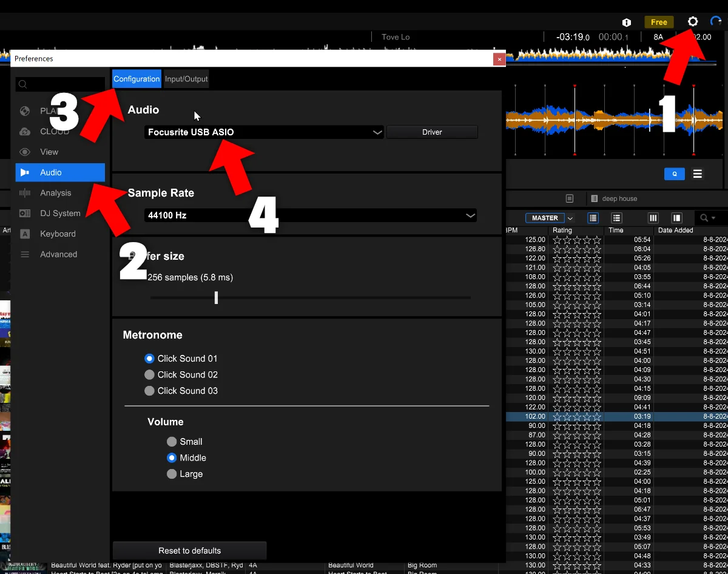Click the MASTER button

tap(545, 218)
